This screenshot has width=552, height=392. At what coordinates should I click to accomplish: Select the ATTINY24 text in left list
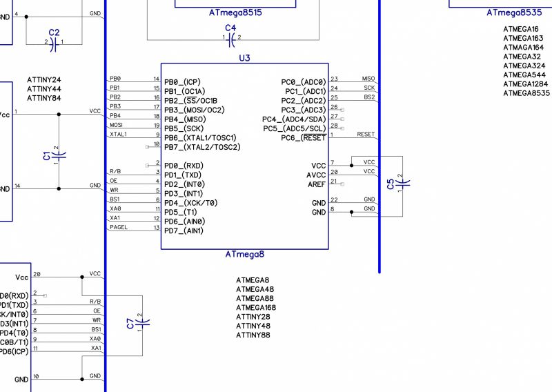point(44,80)
